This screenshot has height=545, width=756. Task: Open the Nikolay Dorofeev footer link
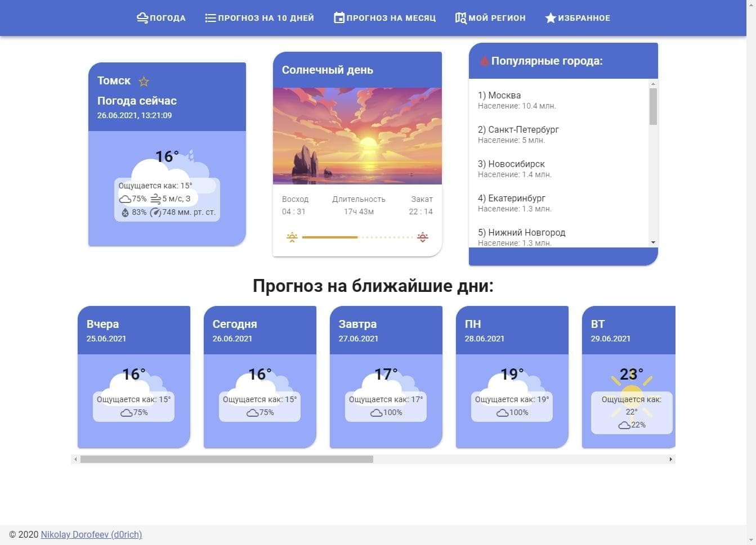(x=91, y=534)
